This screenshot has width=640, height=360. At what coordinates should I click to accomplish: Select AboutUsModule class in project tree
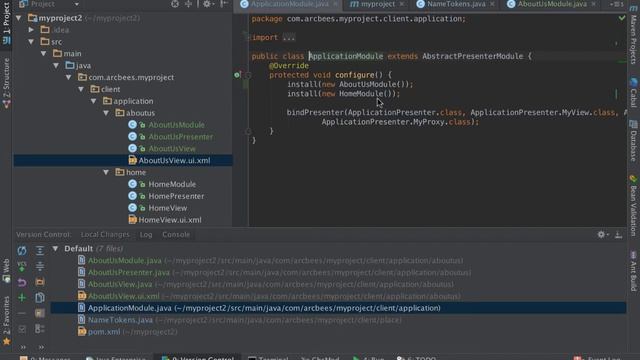pos(176,125)
